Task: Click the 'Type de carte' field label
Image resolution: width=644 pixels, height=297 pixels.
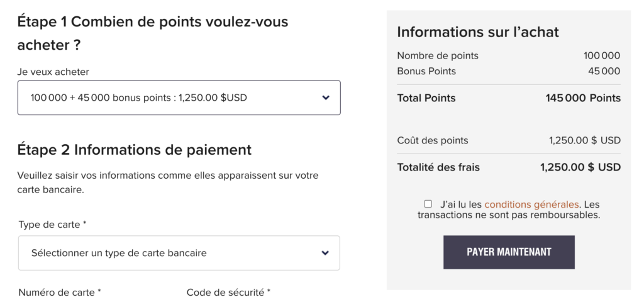Action: (x=52, y=224)
